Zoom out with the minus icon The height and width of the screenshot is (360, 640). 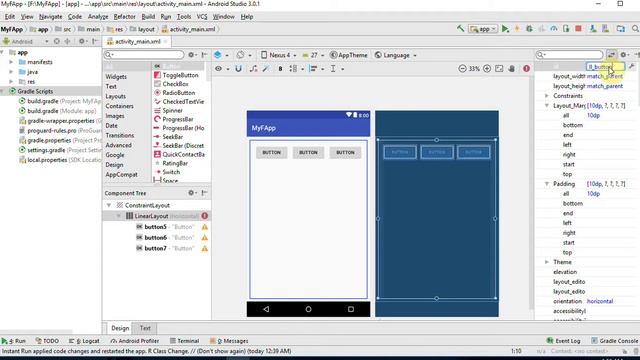462,69
